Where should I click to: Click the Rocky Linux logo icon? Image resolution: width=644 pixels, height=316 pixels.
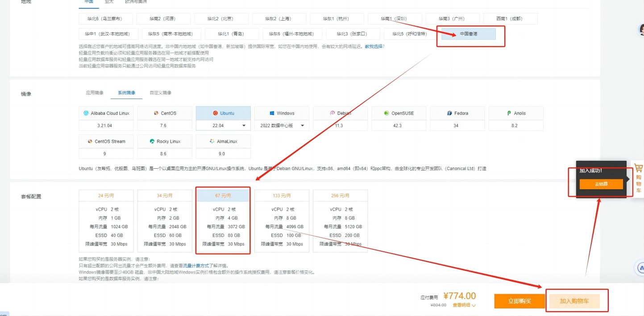pyautogui.click(x=152, y=141)
